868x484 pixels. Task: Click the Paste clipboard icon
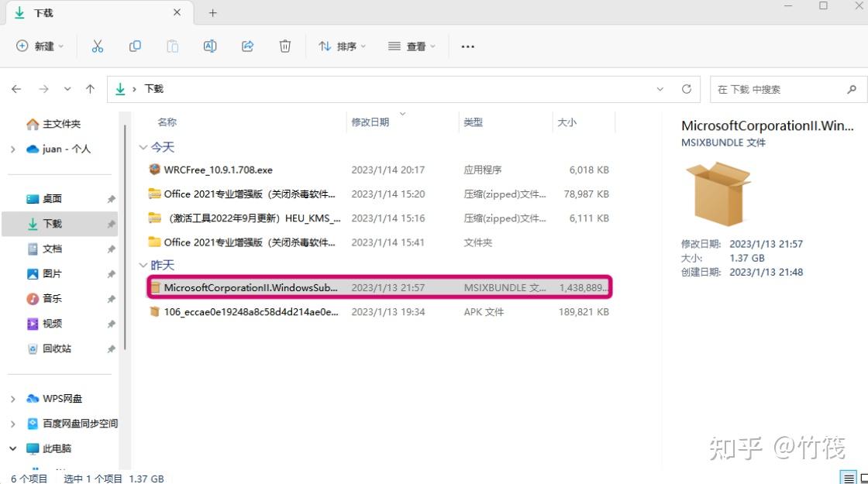[172, 46]
